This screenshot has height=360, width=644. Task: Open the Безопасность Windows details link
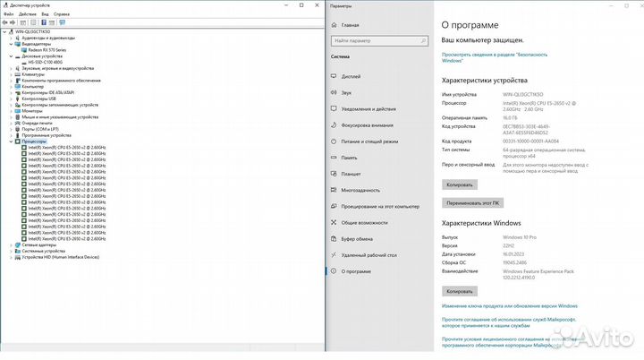click(x=495, y=57)
